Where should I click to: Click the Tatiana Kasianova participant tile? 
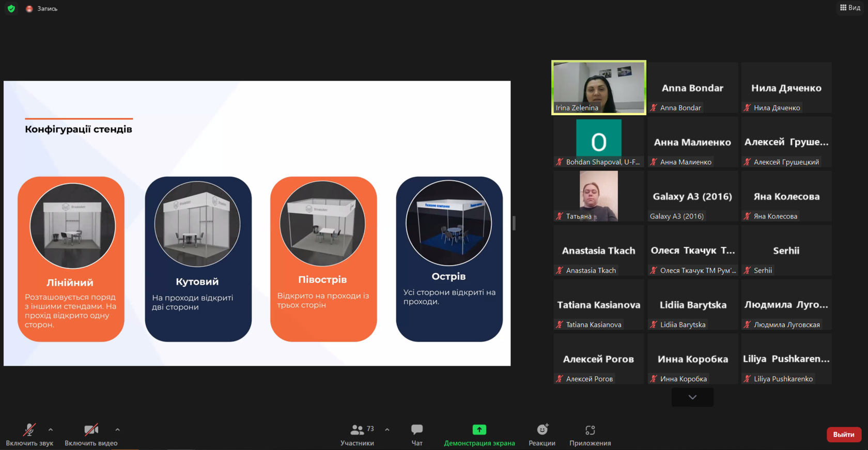pyautogui.click(x=599, y=305)
